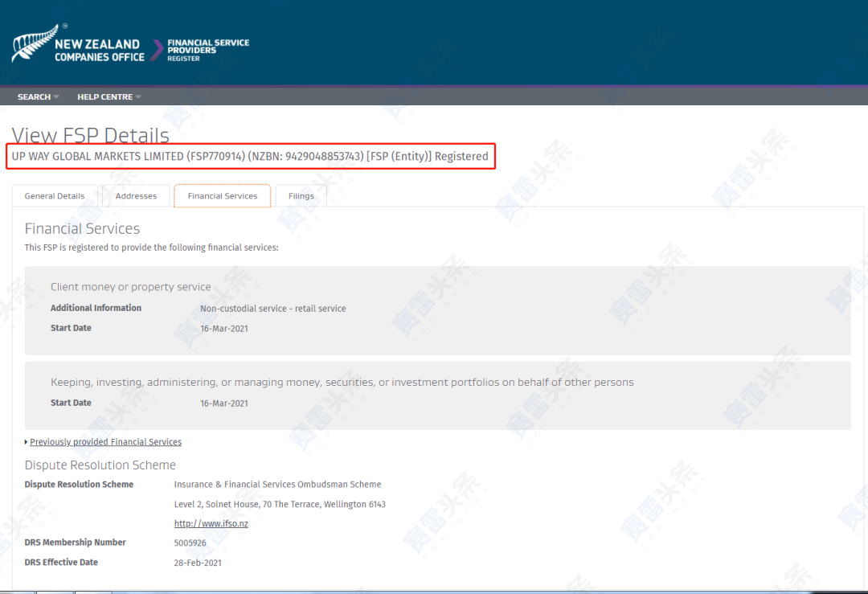This screenshot has width=868, height=594.
Task: Click the 'This FSP is registered to provide' sentence
Action: (151, 248)
